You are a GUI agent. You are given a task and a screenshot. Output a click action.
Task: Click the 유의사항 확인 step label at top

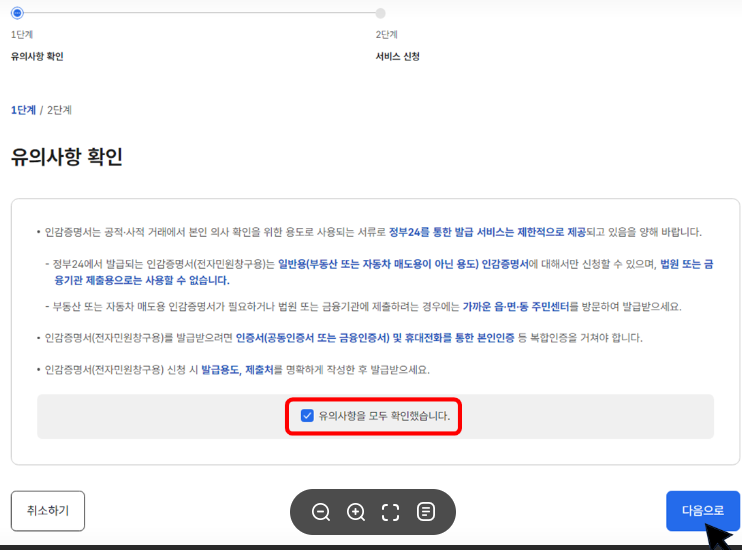(x=37, y=56)
